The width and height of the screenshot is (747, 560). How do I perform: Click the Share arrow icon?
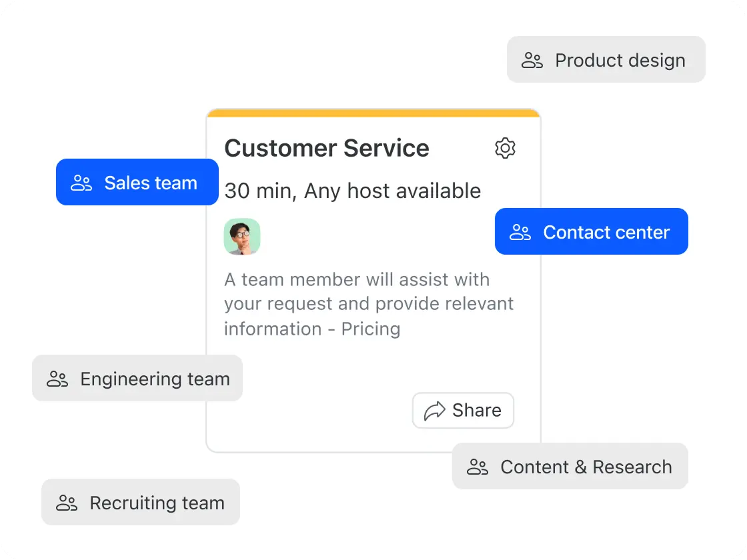pyautogui.click(x=434, y=411)
